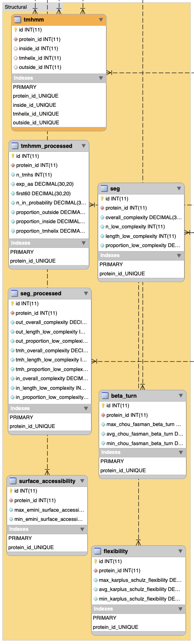Collapse the beta_turn Indexes section

pyautogui.click(x=180, y=452)
